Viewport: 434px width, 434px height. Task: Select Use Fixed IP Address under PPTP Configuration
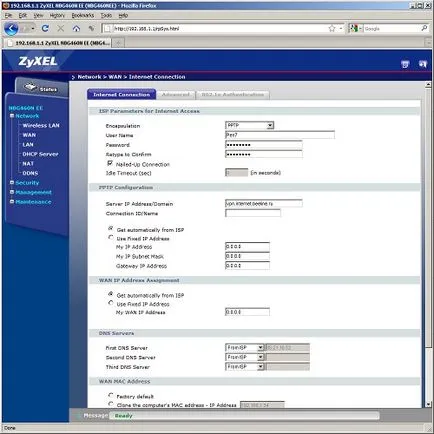click(x=111, y=238)
